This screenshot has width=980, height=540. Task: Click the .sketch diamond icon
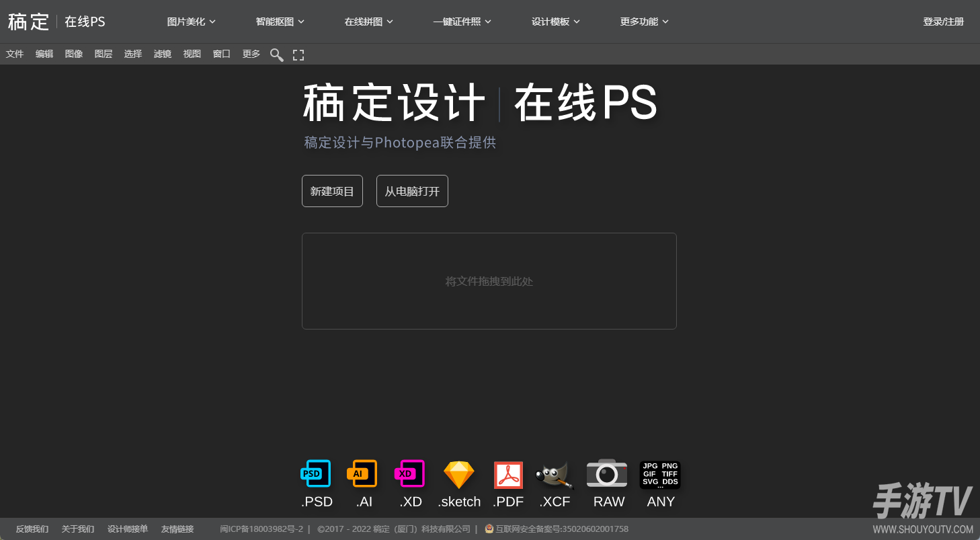coord(459,475)
